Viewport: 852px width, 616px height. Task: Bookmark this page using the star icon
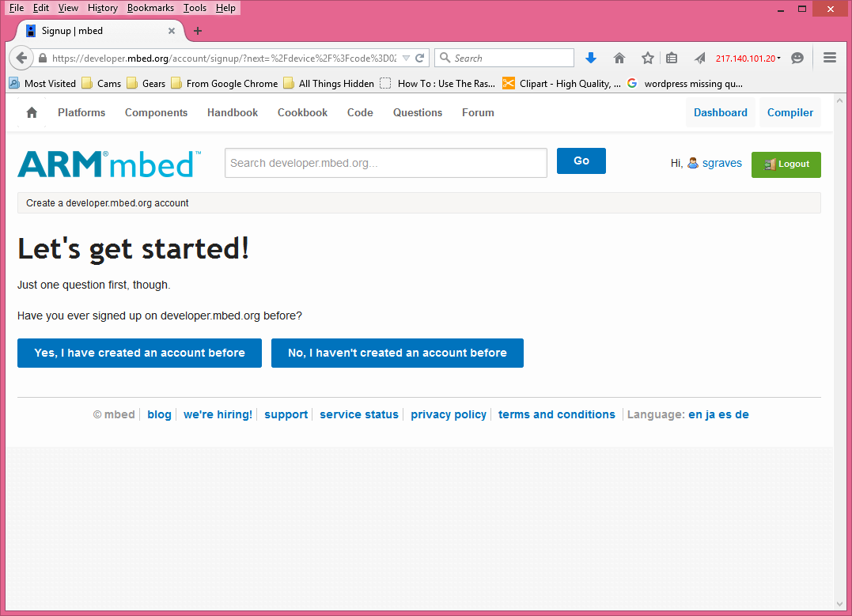click(648, 58)
